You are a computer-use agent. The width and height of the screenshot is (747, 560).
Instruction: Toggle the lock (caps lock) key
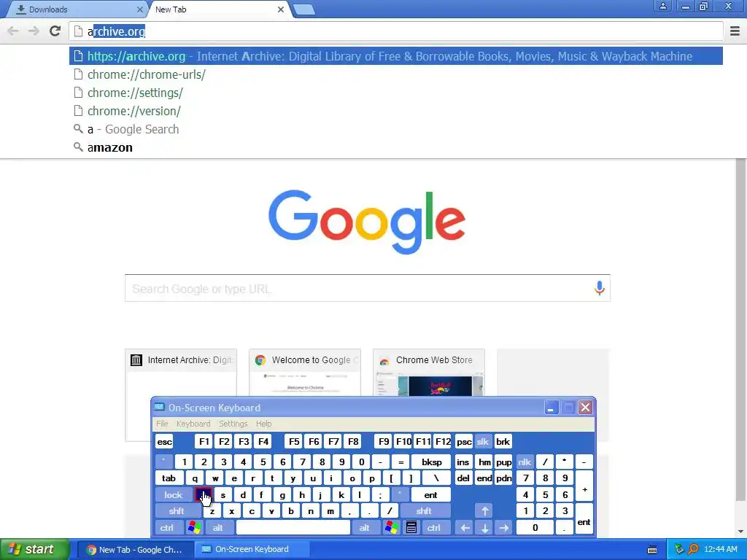point(174,495)
